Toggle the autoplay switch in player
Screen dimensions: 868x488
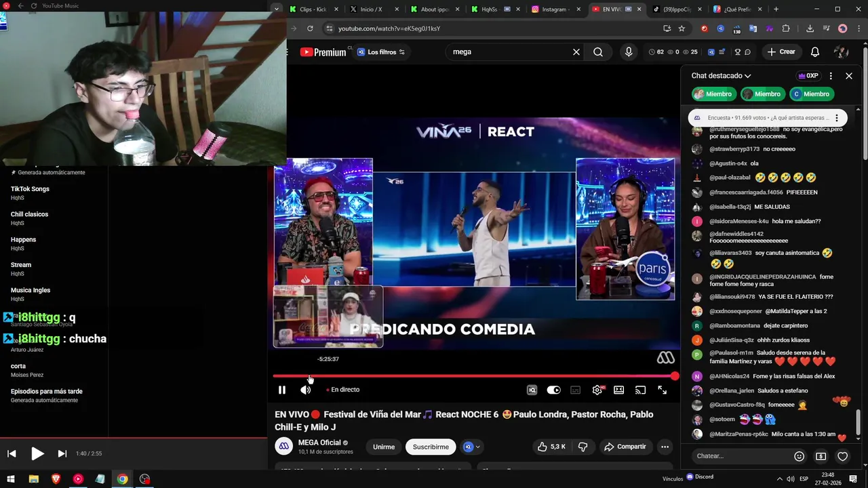tap(554, 390)
